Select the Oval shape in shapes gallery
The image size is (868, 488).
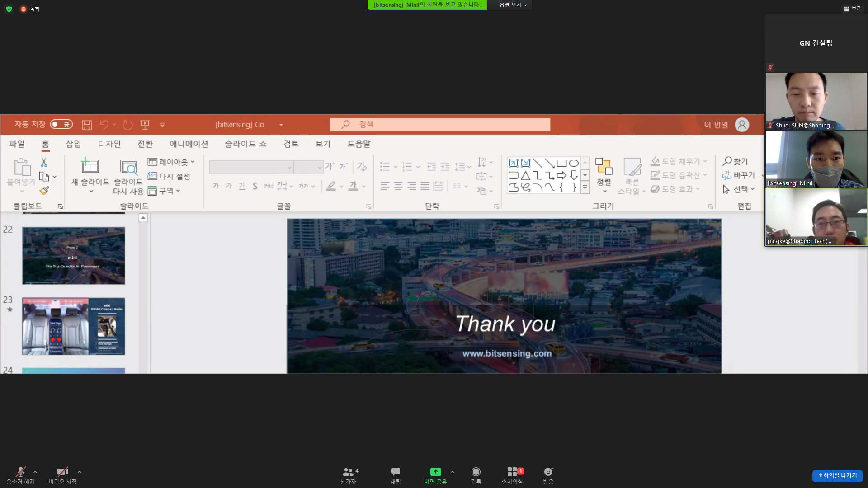(574, 163)
